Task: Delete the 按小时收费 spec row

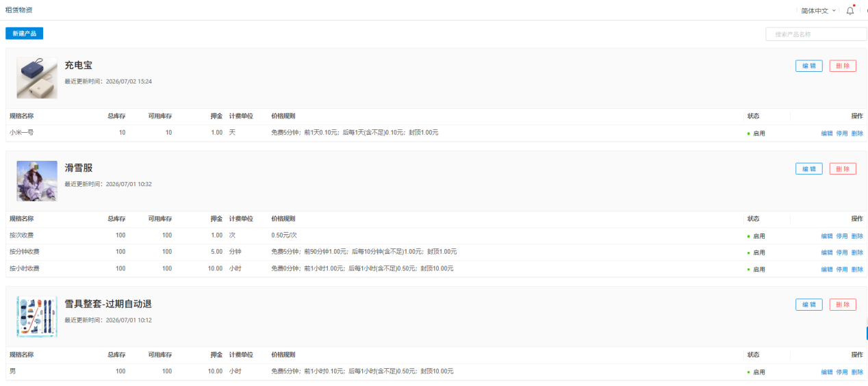Action: (857, 269)
